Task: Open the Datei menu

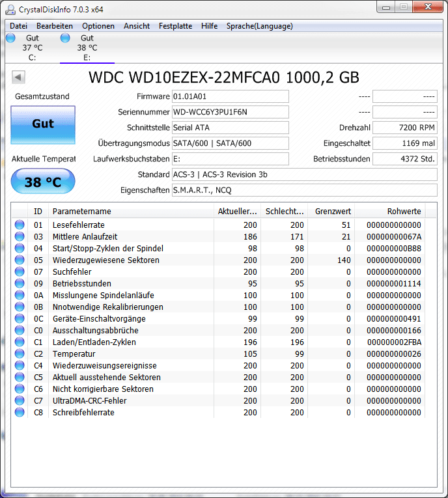Action: 18,26
